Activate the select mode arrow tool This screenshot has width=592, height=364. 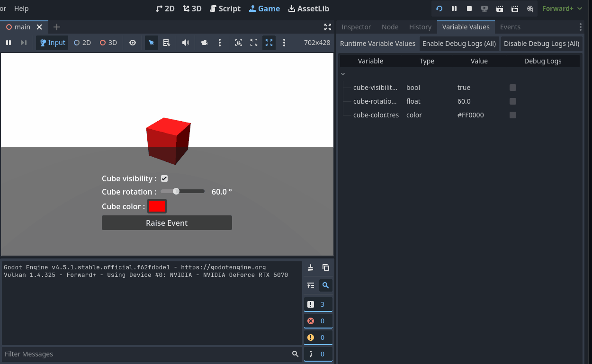point(152,43)
